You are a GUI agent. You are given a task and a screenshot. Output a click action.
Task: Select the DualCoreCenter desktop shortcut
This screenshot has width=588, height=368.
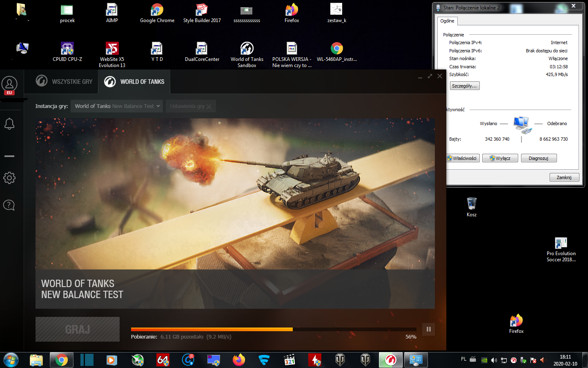202,52
